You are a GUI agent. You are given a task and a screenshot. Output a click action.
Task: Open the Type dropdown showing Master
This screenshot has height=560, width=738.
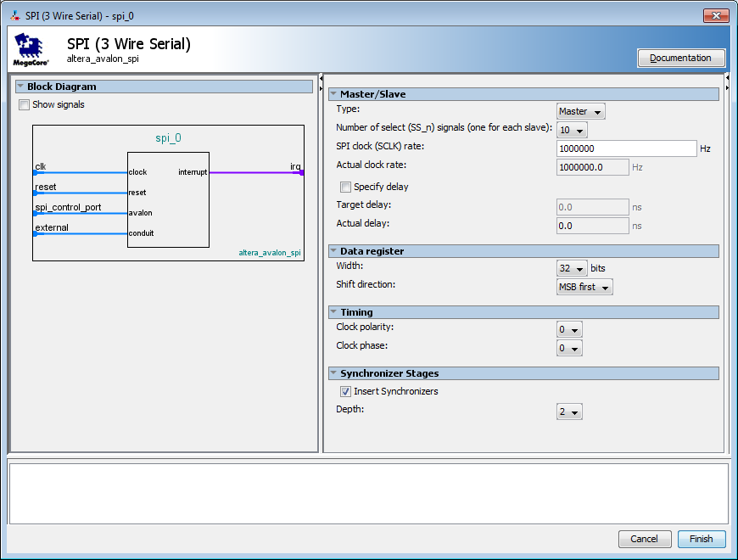[580, 111]
